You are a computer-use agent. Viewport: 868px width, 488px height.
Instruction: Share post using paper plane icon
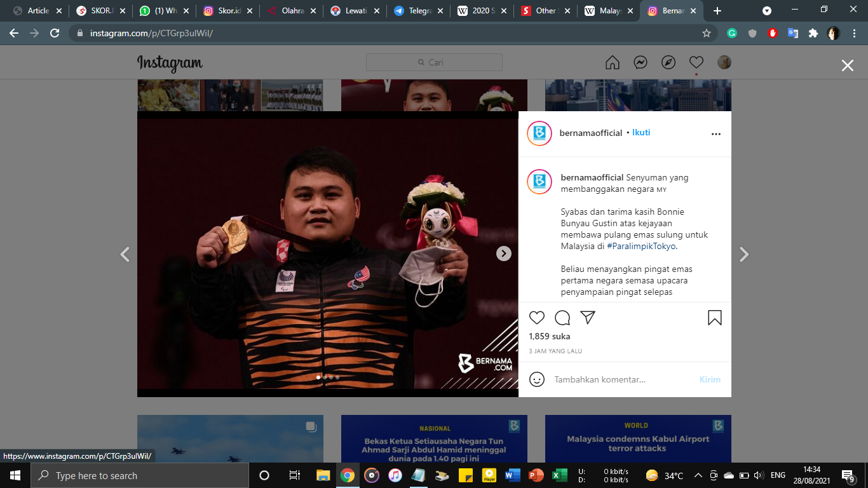coord(588,318)
